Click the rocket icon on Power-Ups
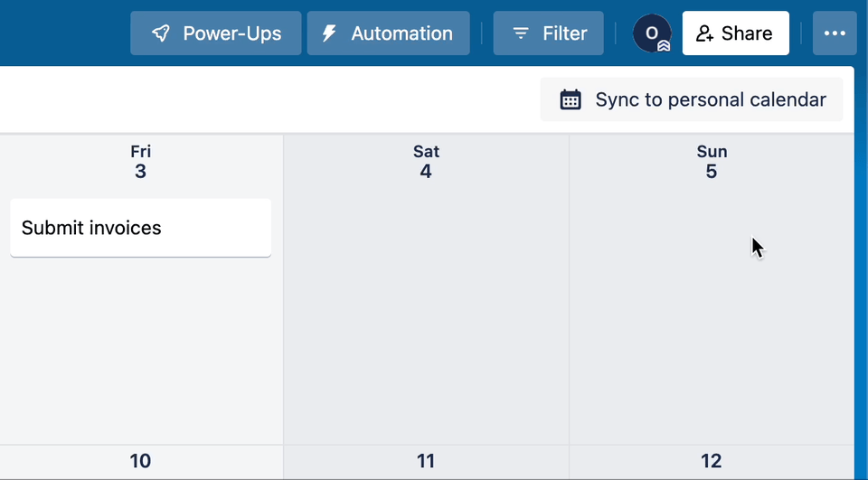This screenshot has height=480, width=868. coord(161,33)
